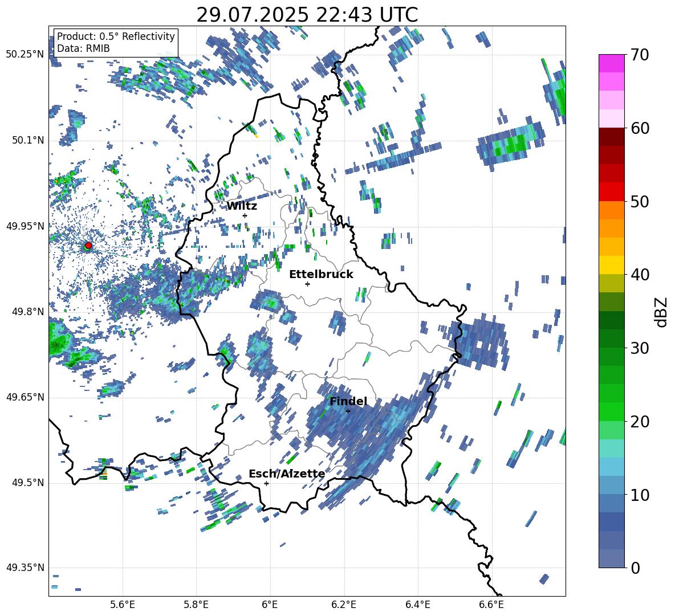
Task: Click the colorbar tick label 40
Action: pos(640,275)
